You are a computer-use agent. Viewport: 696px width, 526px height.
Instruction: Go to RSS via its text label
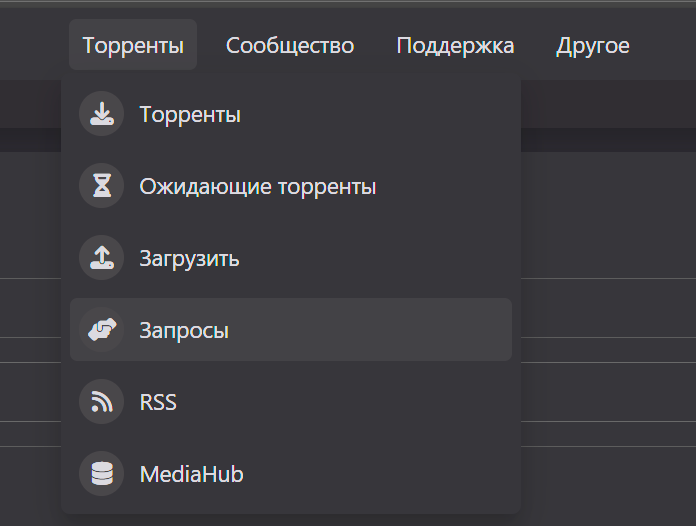tap(158, 403)
